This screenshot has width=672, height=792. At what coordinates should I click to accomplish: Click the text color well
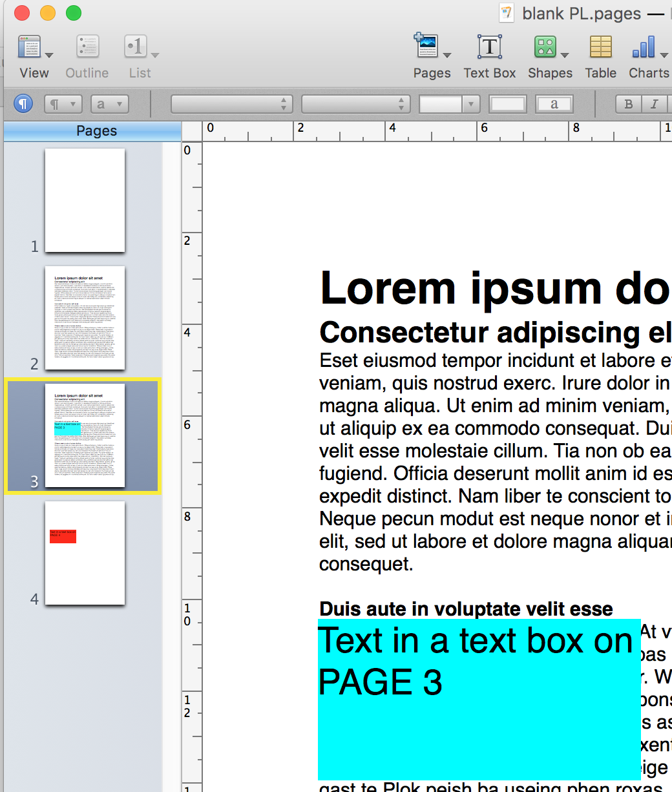(x=507, y=104)
